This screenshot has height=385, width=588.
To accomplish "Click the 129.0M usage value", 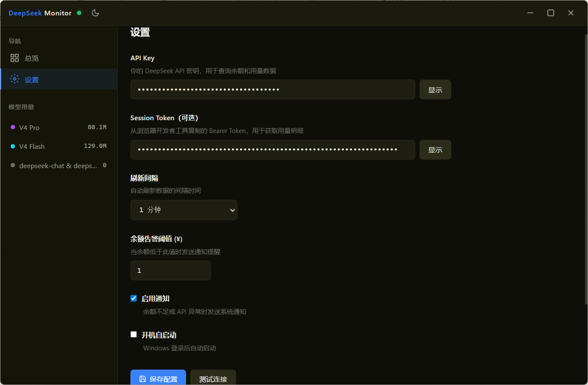I will [95, 146].
